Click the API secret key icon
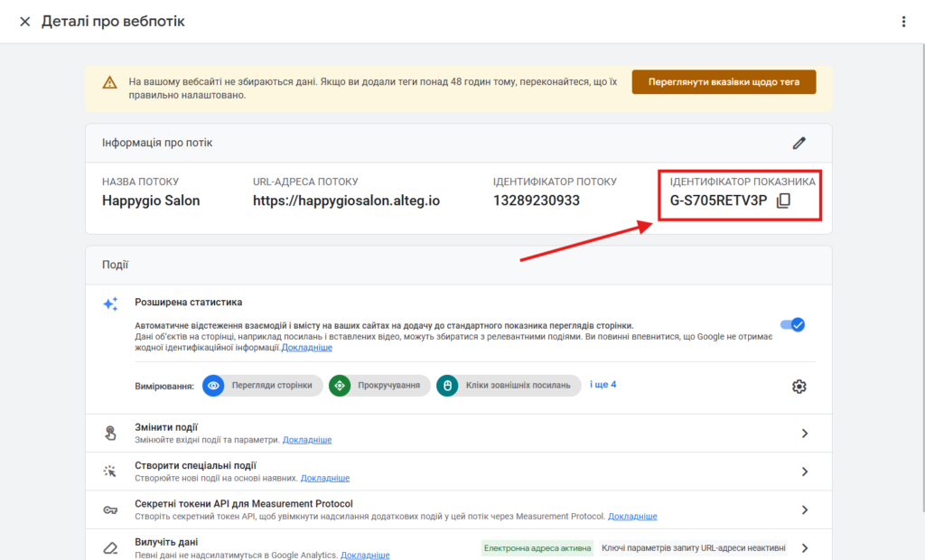The width and height of the screenshot is (925, 560). pyautogui.click(x=110, y=509)
